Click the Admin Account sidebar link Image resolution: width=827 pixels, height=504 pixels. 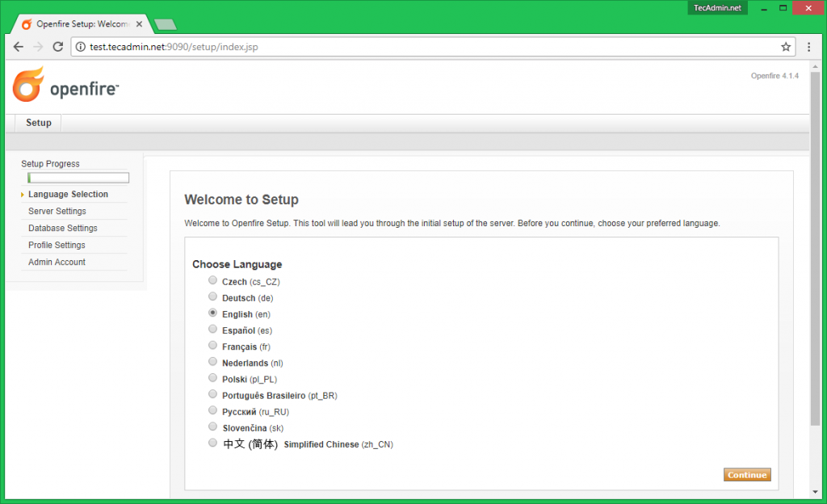57,262
